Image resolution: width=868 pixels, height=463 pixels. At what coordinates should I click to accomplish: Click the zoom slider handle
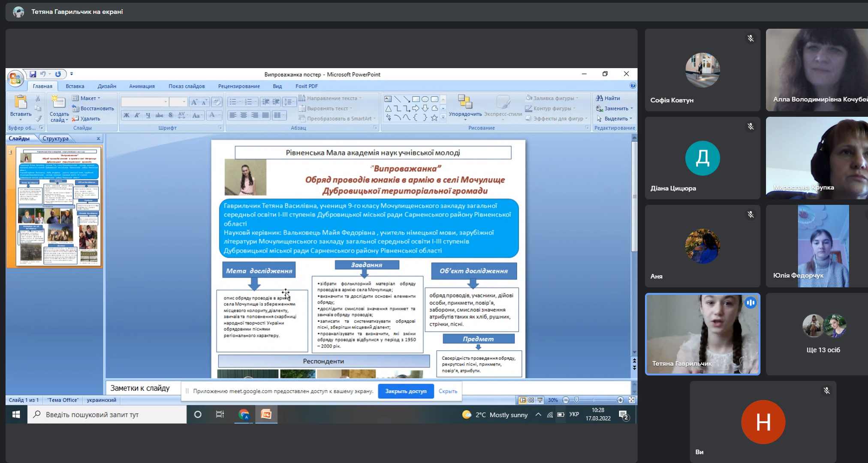click(x=576, y=400)
